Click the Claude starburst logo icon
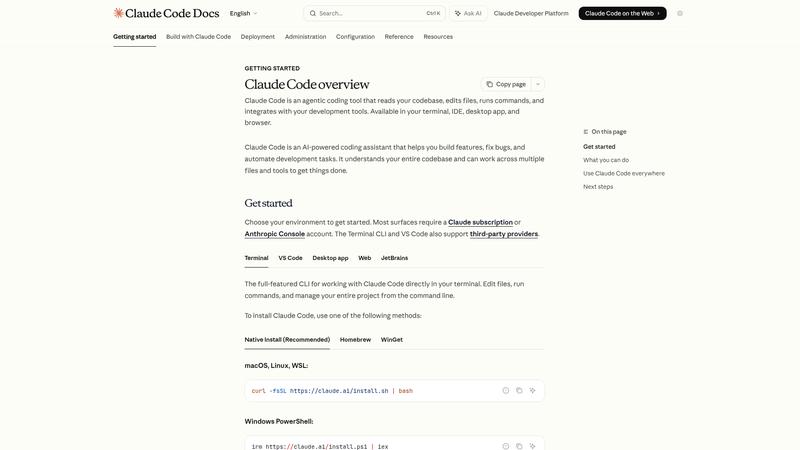 118,13
